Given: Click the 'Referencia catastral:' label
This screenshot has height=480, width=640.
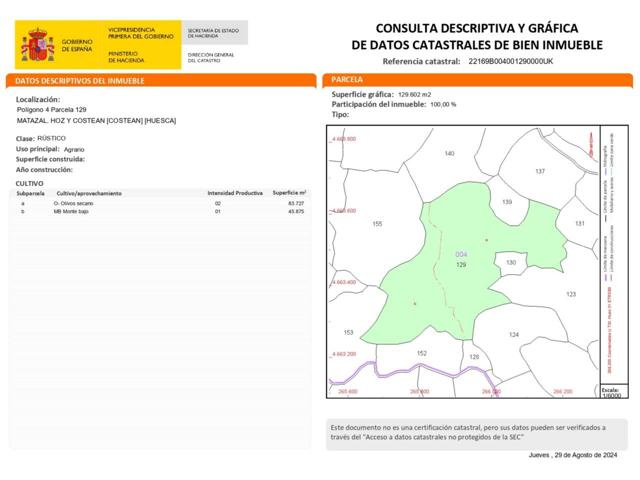Looking at the screenshot, I should 421,62.
